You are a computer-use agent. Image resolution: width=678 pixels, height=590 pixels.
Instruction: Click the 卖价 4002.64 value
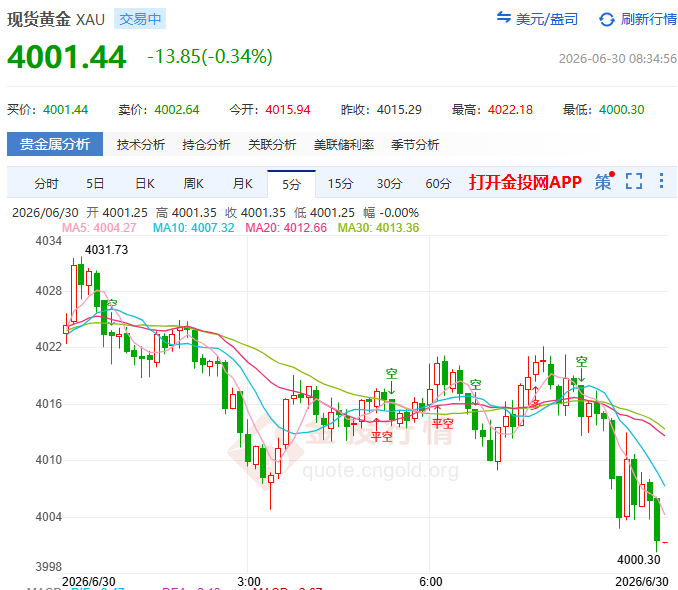[177, 110]
